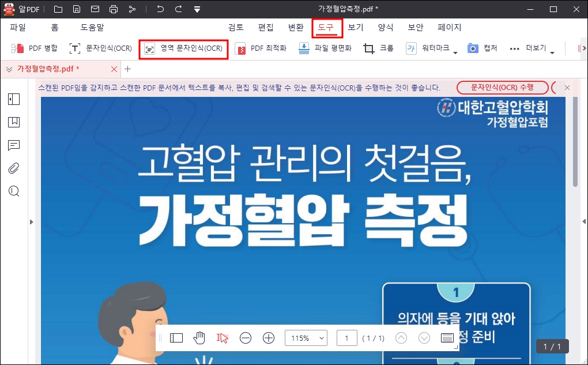Zoom out with minus button
The image size is (588, 365).
pos(246,338)
